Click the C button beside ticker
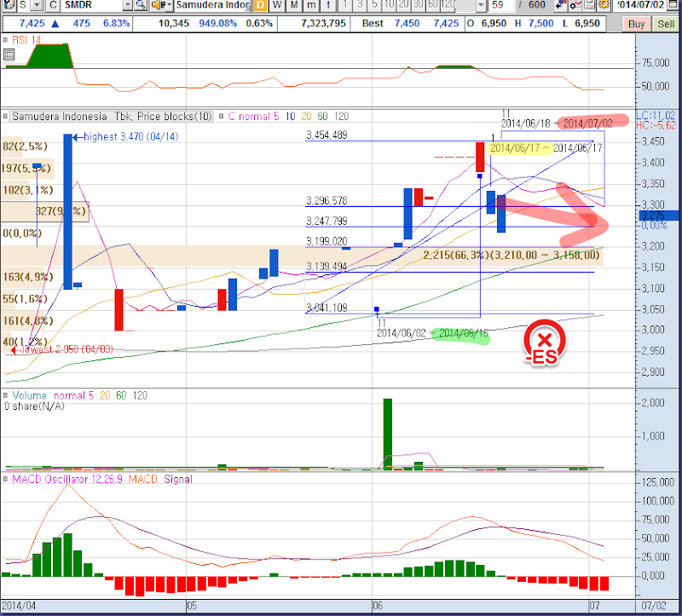Viewport: 682px width, 616px height. 53,5
